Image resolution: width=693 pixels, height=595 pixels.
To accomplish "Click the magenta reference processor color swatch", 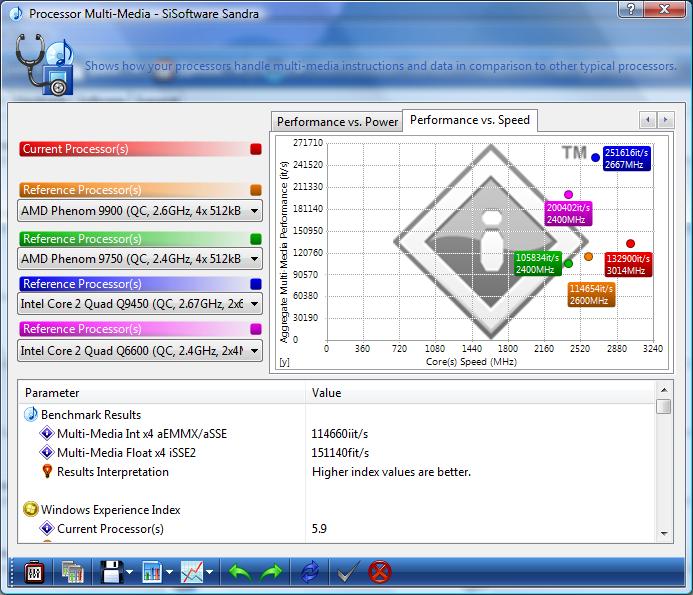I will [x=255, y=329].
